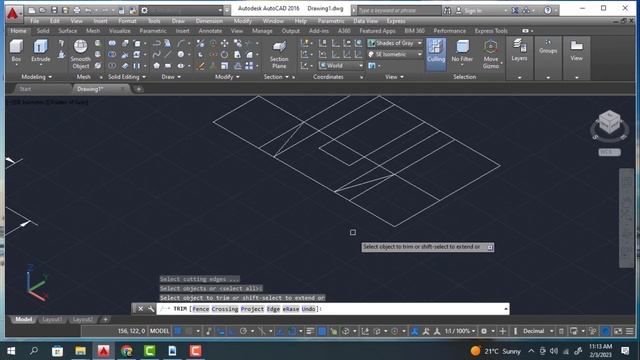Open the 1:1 / 100% annotation scale dropdown
Viewport: 640px width, 360px height.
click(x=460, y=331)
